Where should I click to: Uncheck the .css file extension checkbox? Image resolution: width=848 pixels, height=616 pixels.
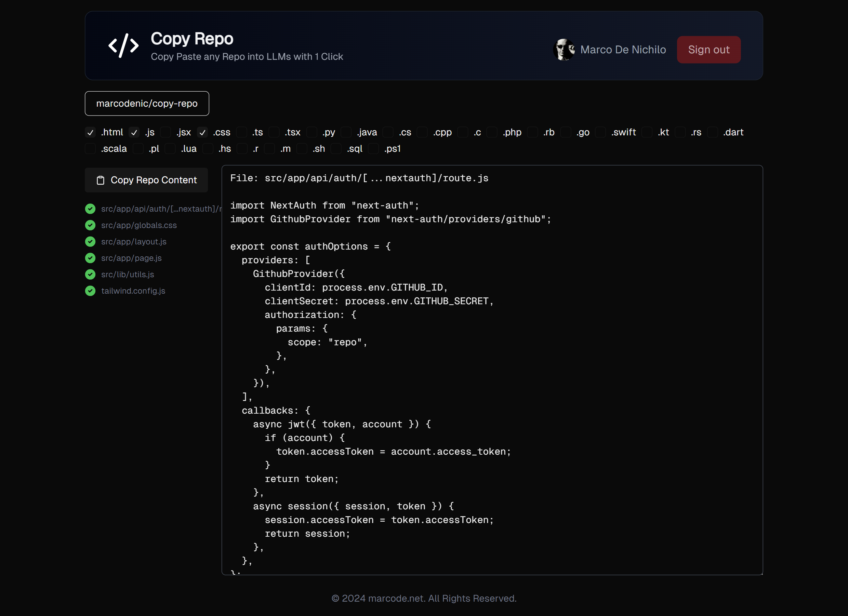click(202, 132)
